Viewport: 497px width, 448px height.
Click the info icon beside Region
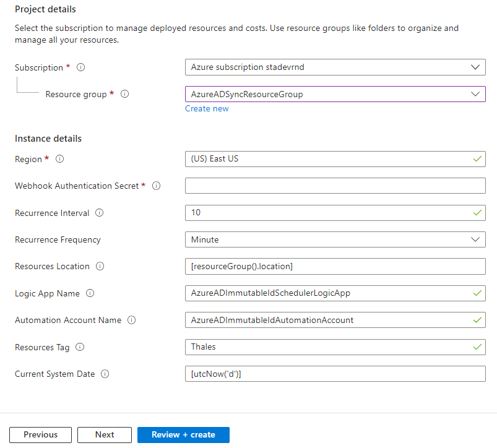[x=59, y=159]
